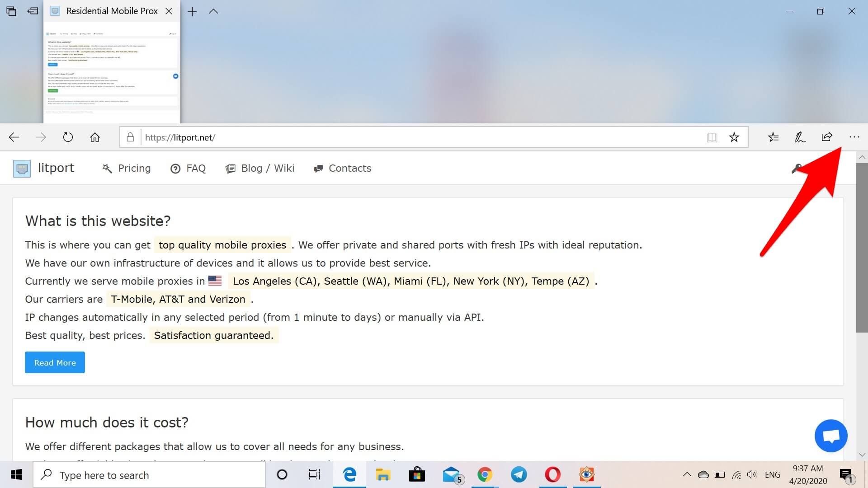Open the Favorites hub icon

tap(773, 137)
